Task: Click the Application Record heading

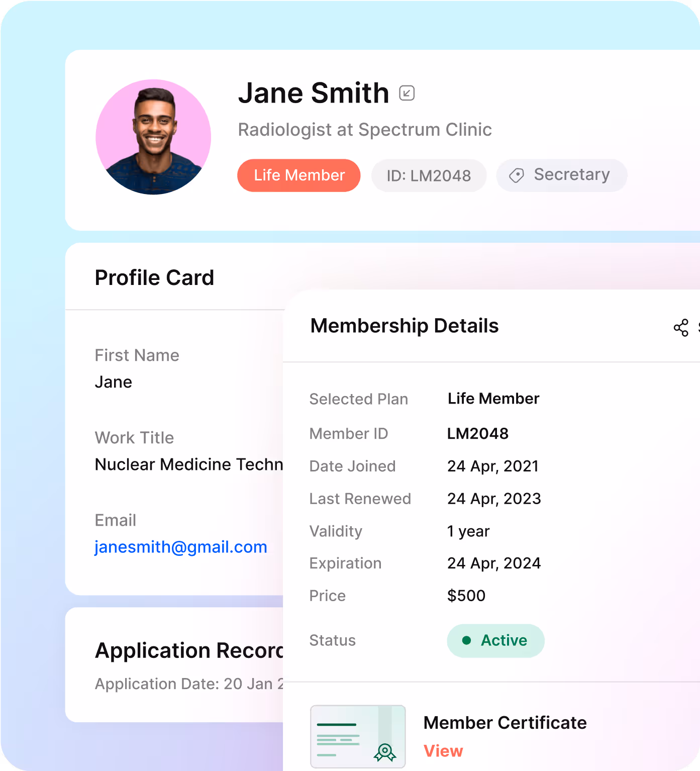Action: pos(189,650)
